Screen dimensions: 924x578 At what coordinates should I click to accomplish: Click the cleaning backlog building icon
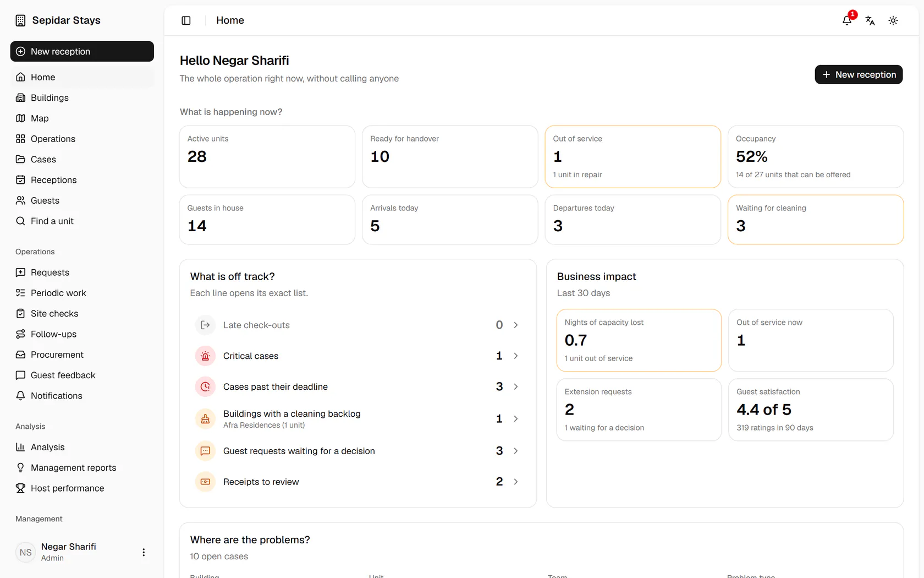(205, 419)
